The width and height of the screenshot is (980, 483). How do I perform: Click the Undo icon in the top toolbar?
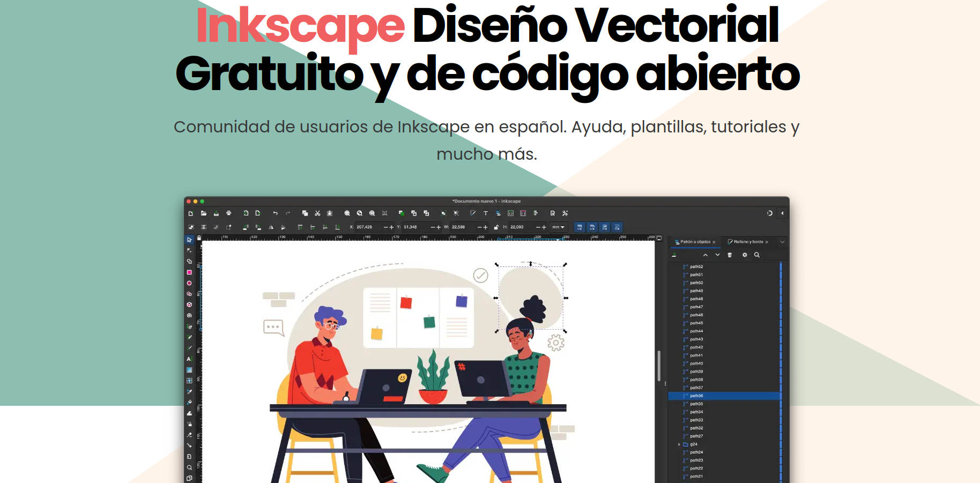click(275, 213)
